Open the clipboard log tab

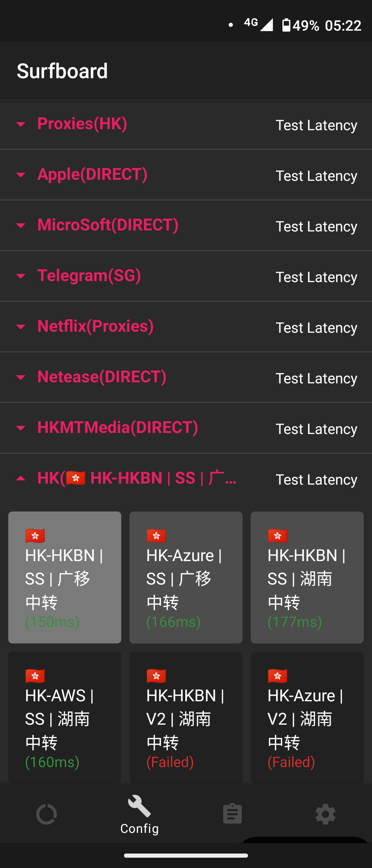232,814
